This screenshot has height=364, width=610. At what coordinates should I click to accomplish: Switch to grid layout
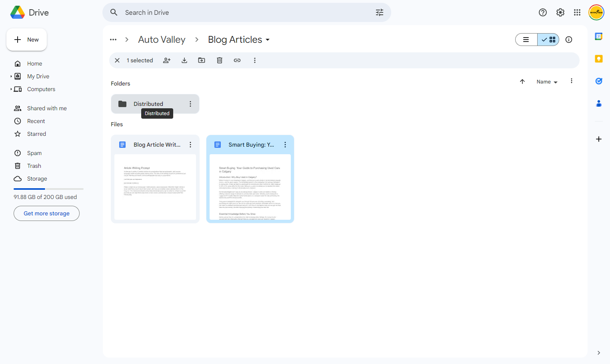tap(548, 40)
